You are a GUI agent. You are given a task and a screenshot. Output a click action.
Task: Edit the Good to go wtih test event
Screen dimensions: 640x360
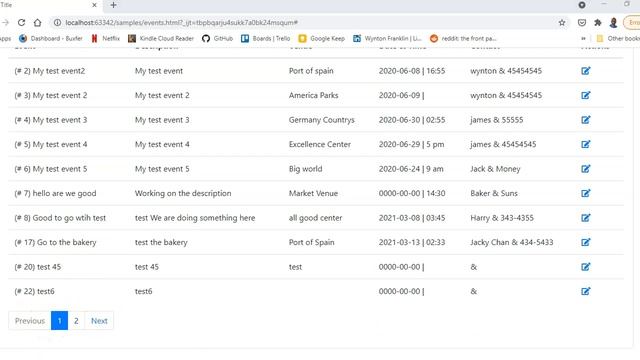pyautogui.click(x=586, y=218)
